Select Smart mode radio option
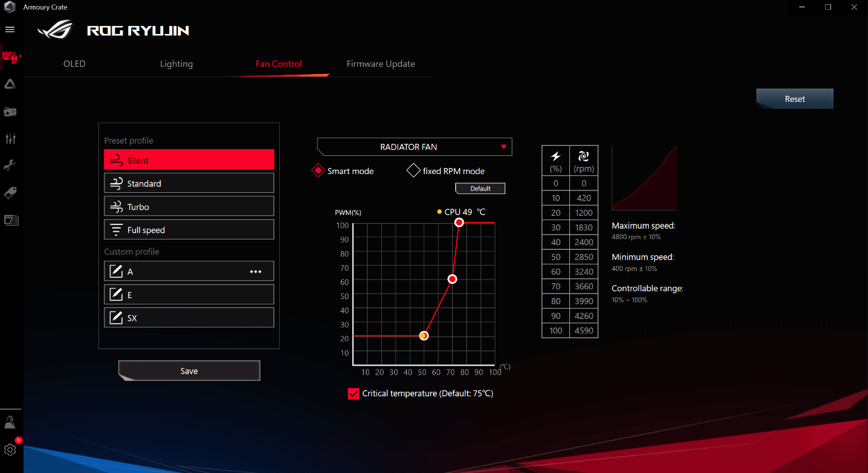This screenshot has width=868, height=473. 318,171
